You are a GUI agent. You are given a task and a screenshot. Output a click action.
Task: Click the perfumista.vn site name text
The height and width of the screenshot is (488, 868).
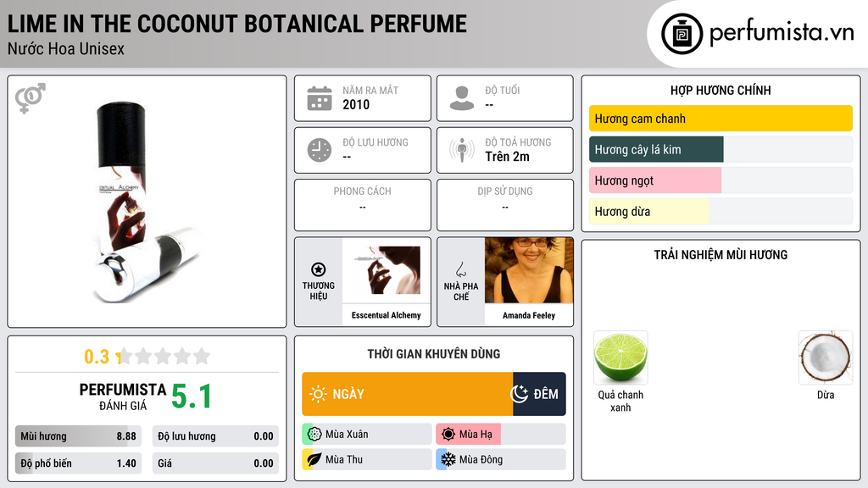coord(782,33)
